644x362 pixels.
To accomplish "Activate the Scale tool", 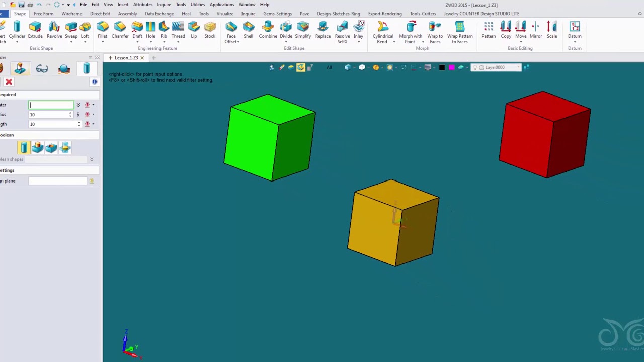I will click(x=552, y=30).
